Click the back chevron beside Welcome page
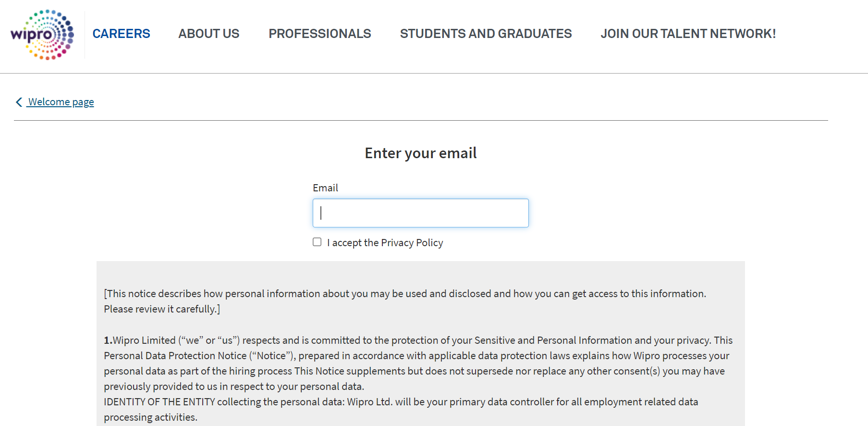868x426 pixels. click(x=19, y=102)
